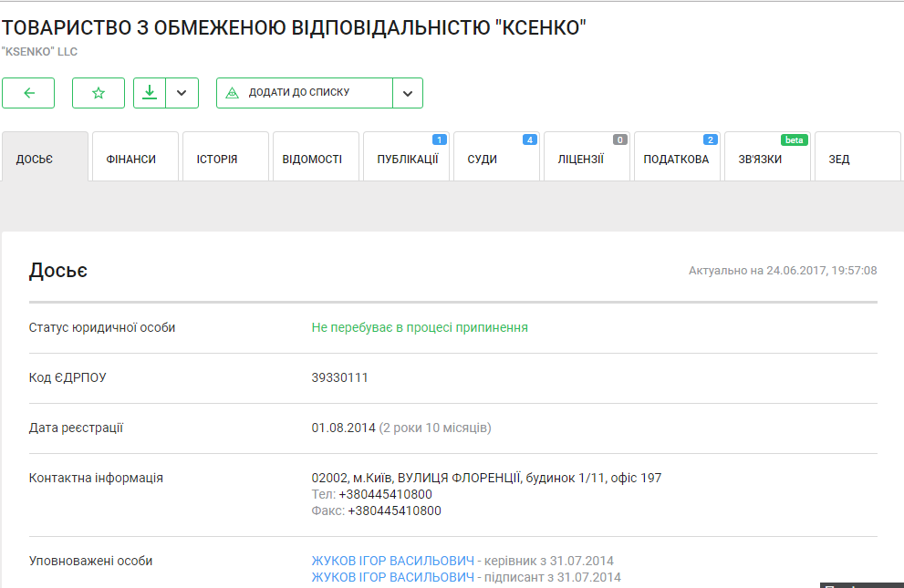The width and height of the screenshot is (904, 588).
Task: Click the phone number after Тел
Action: [385, 494]
